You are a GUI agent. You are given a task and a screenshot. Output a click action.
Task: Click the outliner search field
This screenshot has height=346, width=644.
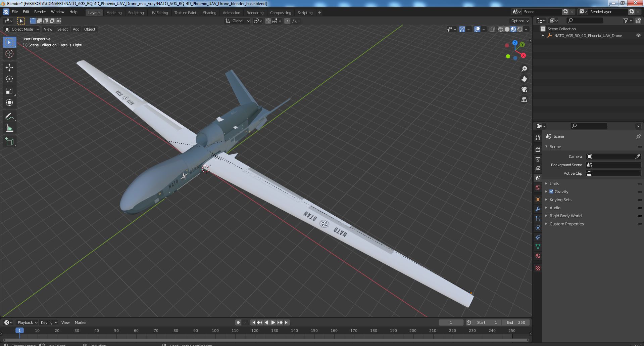[584, 20]
